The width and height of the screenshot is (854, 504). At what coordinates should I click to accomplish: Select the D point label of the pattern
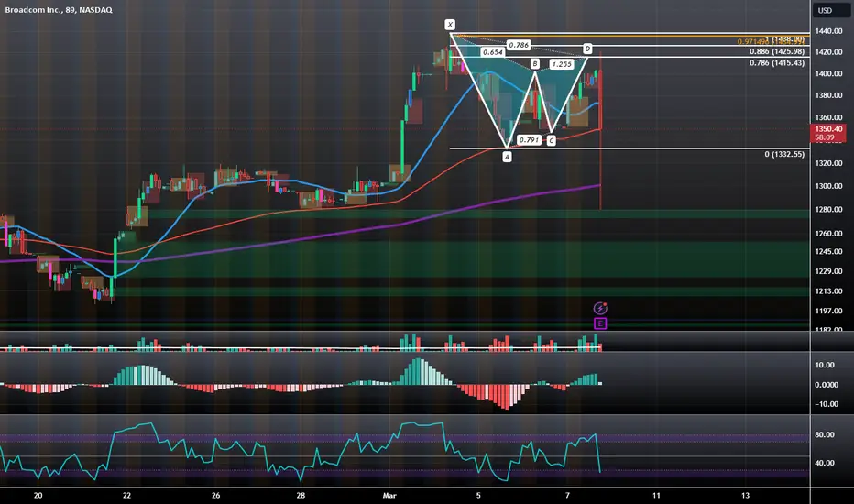(x=587, y=49)
